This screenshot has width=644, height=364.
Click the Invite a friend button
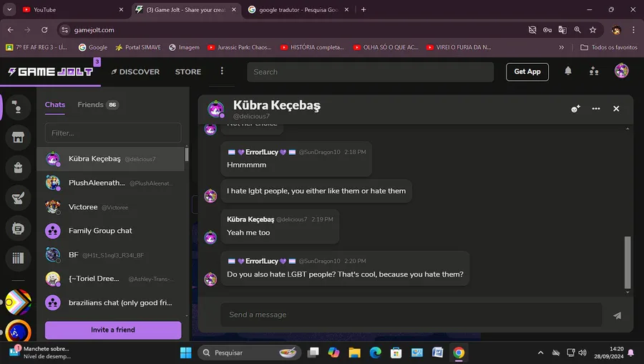point(113,330)
